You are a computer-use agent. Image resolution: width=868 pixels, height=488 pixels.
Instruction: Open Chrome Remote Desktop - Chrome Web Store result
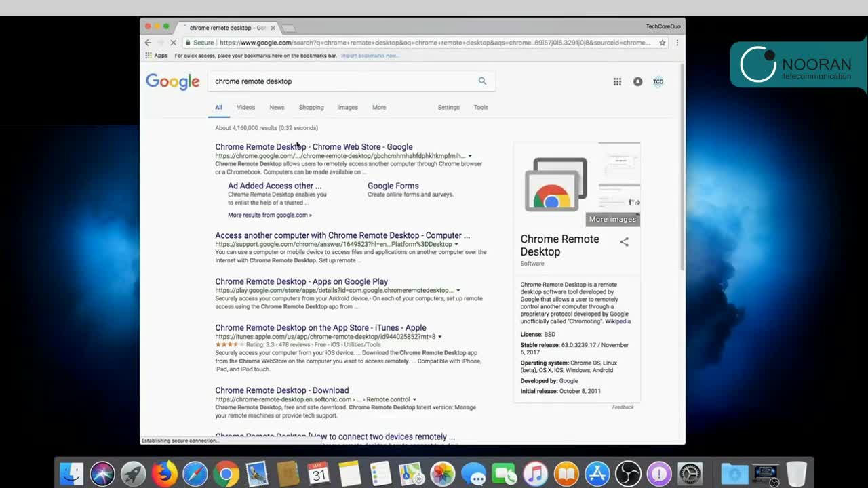click(313, 146)
